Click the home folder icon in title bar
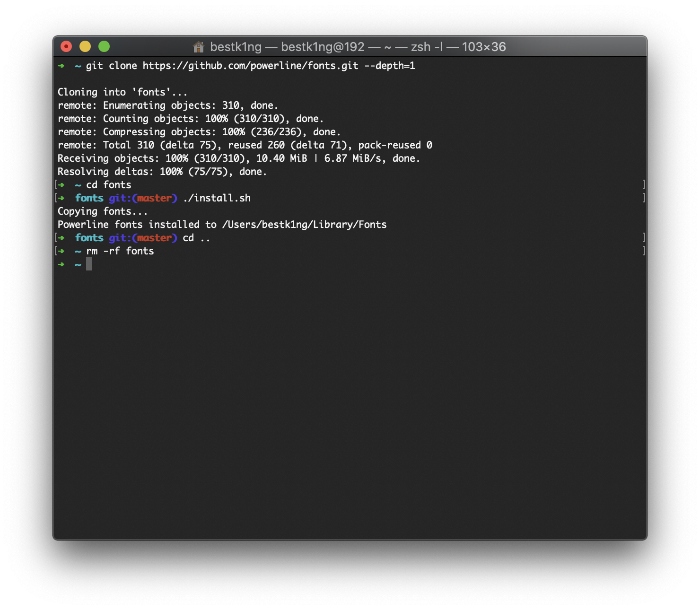 coord(199,47)
